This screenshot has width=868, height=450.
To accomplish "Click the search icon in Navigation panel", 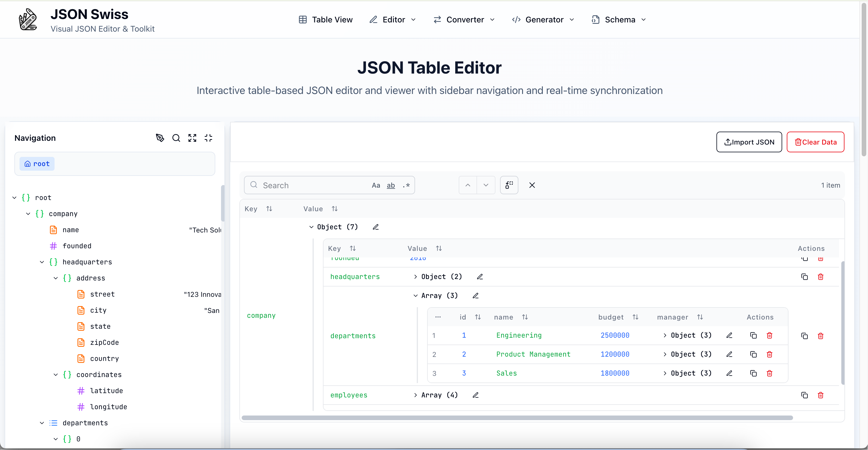I will tap(176, 138).
